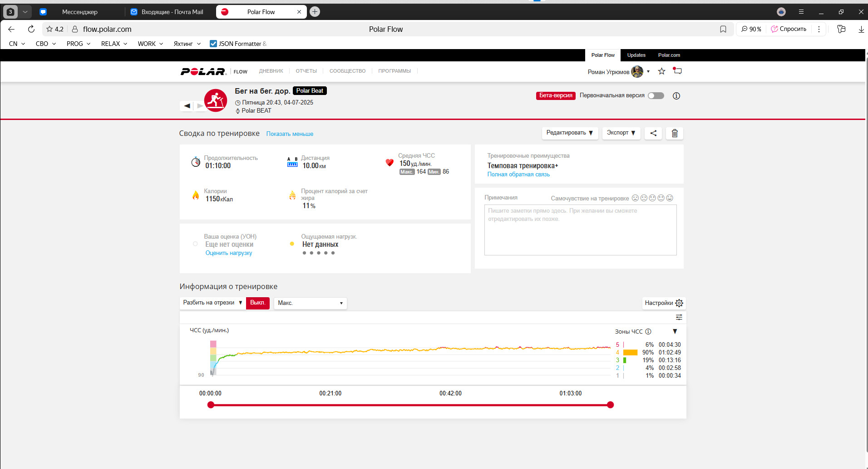Select the saddest training feeling smiley
The height and width of the screenshot is (469, 868).
pos(636,198)
